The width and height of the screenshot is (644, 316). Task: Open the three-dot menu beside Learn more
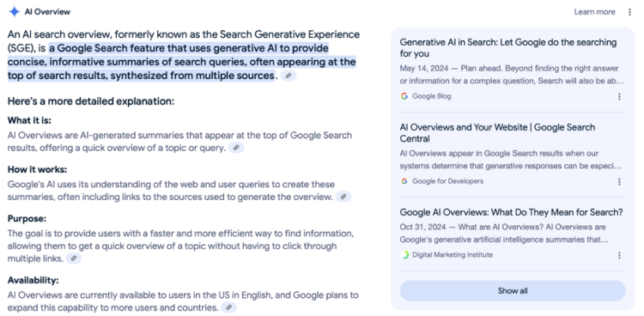(x=629, y=12)
